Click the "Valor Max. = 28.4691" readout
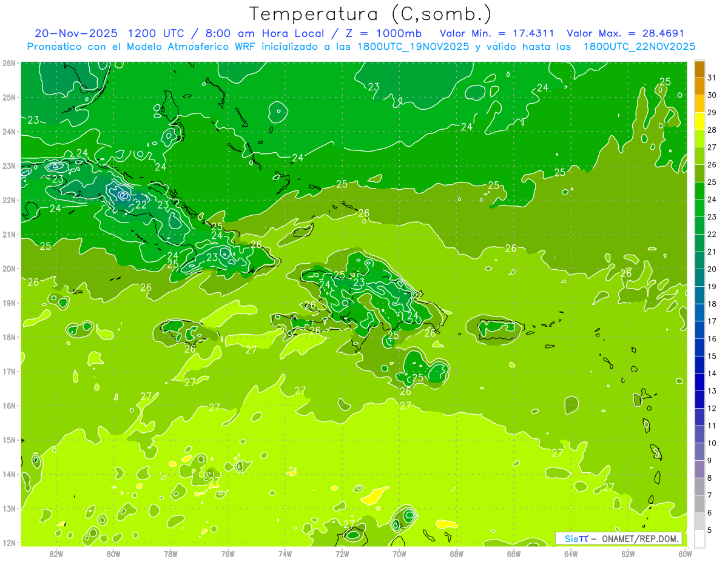The height and width of the screenshot is (562, 728). tap(624, 33)
